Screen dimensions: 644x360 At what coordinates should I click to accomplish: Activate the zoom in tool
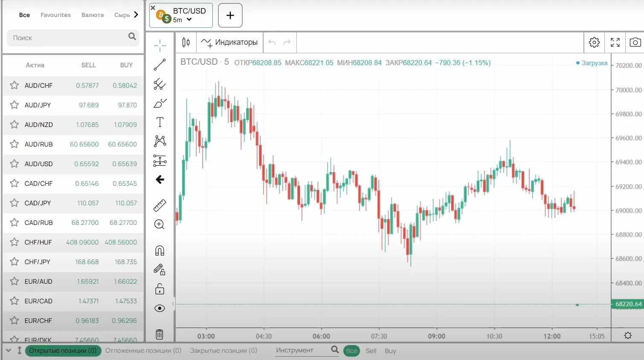(x=160, y=225)
